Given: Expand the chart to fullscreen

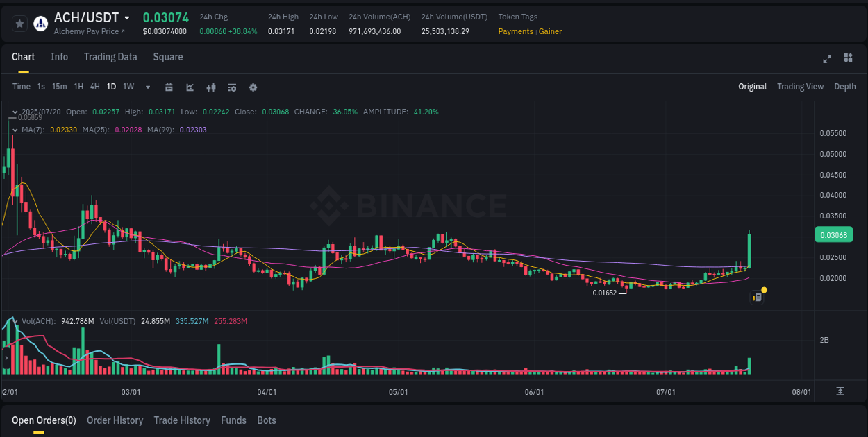Looking at the screenshot, I should (826, 59).
